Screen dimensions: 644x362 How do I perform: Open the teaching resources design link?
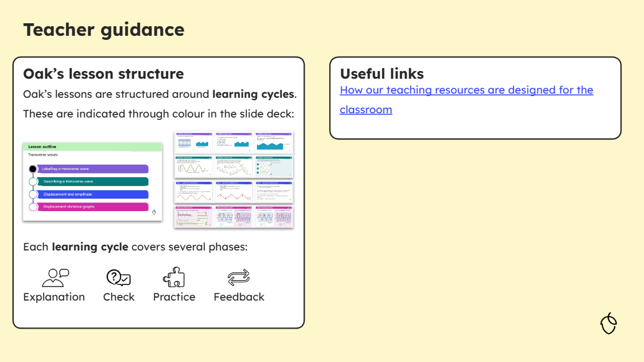click(466, 91)
